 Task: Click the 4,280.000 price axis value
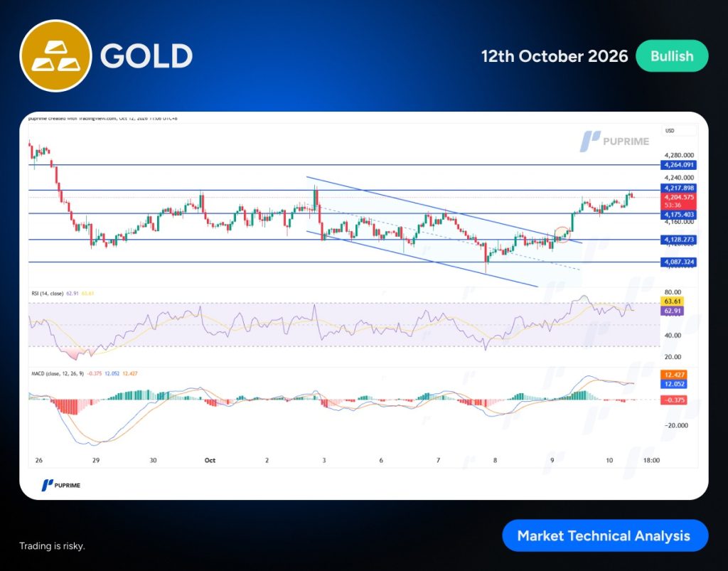coord(679,155)
